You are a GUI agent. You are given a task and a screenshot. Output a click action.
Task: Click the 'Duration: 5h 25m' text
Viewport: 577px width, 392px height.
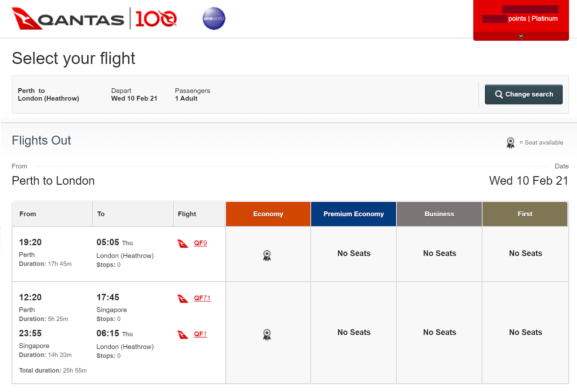click(x=44, y=319)
